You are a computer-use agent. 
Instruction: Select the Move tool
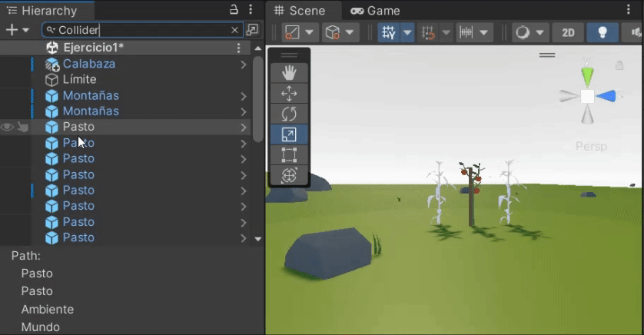coord(289,94)
